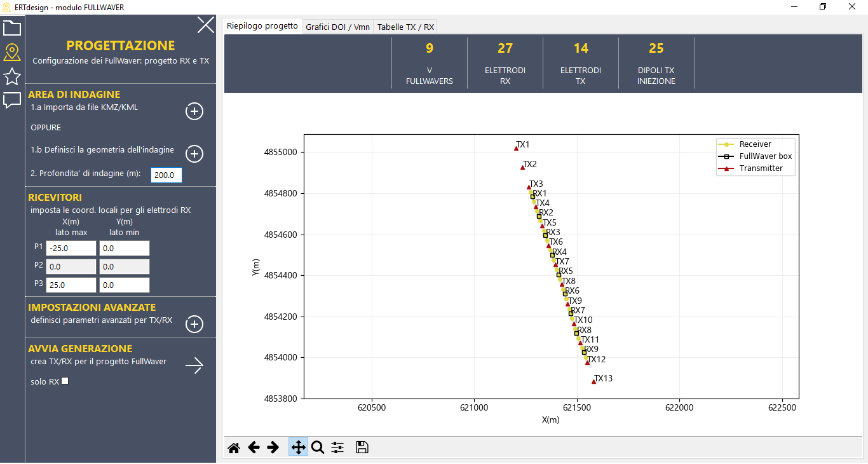Click the TX2 transmitter marker label

pos(530,164)
